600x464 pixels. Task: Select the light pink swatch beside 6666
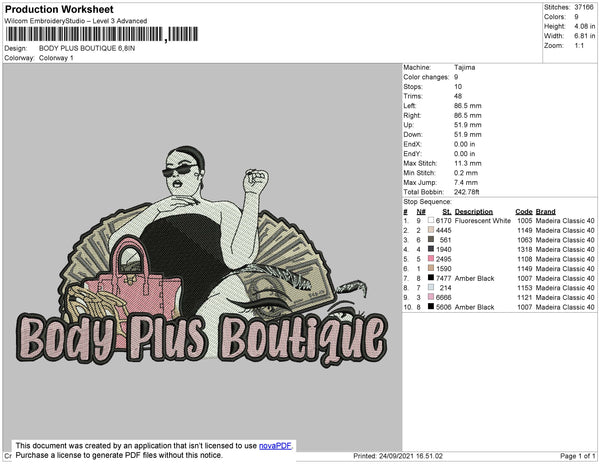(431, 297)
